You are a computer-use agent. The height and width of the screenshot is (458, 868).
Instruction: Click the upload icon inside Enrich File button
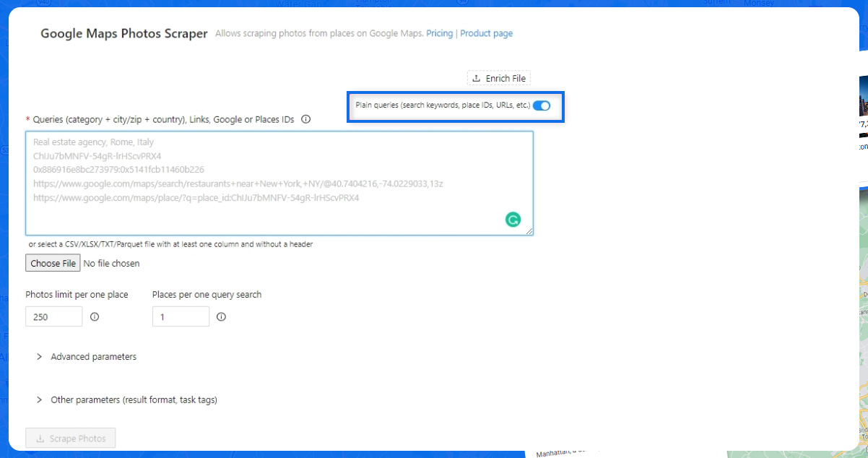tap(477, 77)
